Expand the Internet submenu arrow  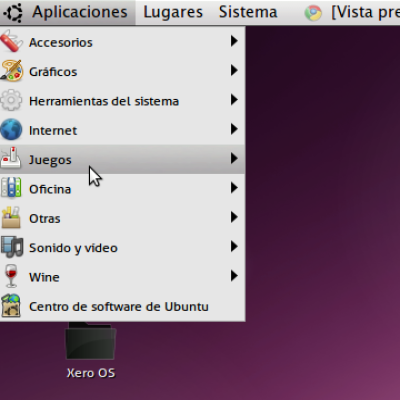pyautogui.click(x=234, y=129)
